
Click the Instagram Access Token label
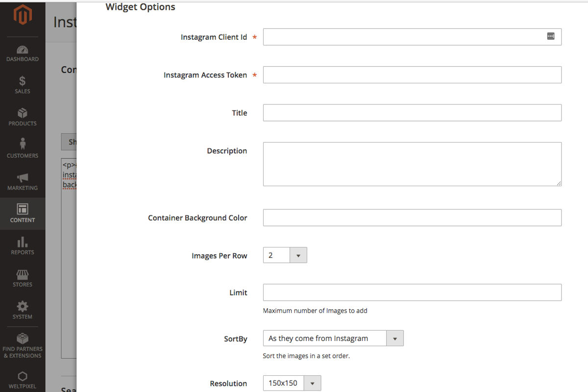[205, 75]
